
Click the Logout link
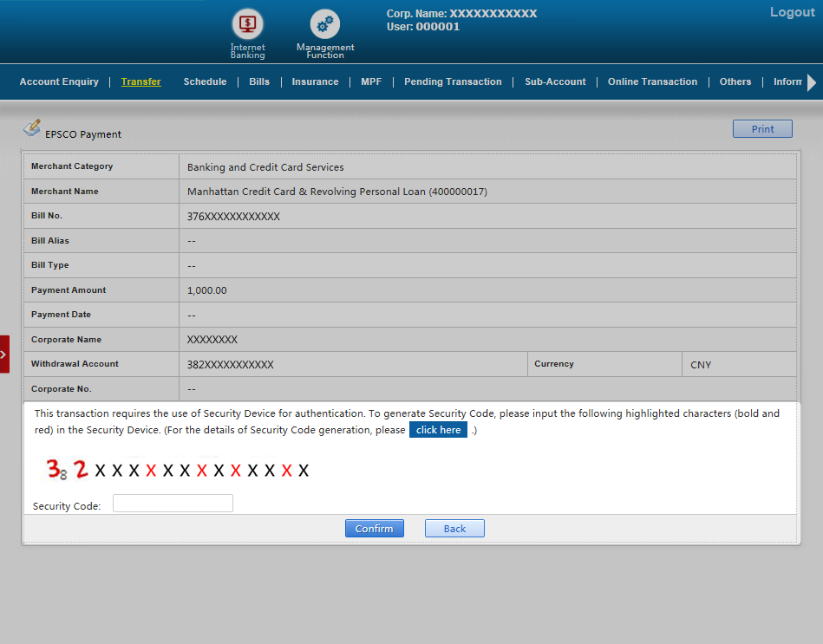pos(792,12)
